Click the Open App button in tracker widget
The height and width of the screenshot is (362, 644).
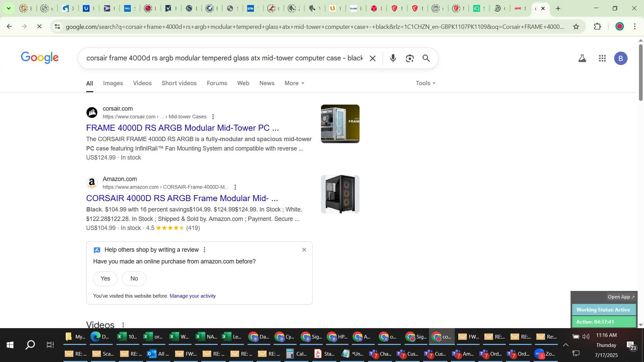coord(621,297)
